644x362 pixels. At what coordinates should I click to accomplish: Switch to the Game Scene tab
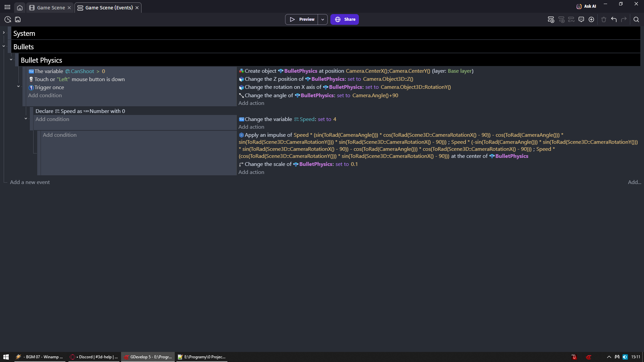coord(51,8)
